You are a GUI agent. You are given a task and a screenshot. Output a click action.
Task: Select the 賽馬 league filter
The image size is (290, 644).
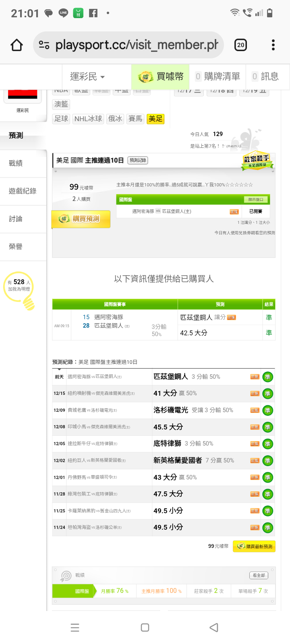pyautogui.click(x=135, y=119)
